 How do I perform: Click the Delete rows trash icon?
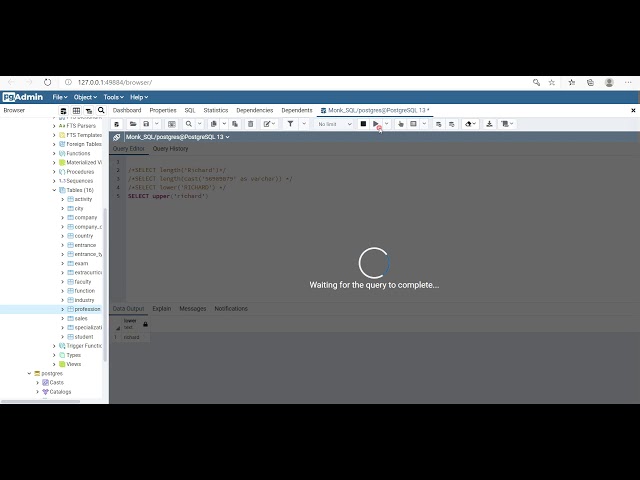[x=251, y=124]
